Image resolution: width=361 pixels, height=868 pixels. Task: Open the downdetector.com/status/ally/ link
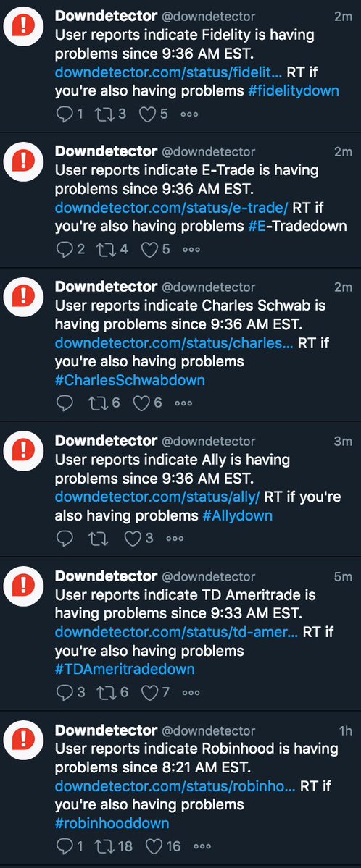coord(157,497)
